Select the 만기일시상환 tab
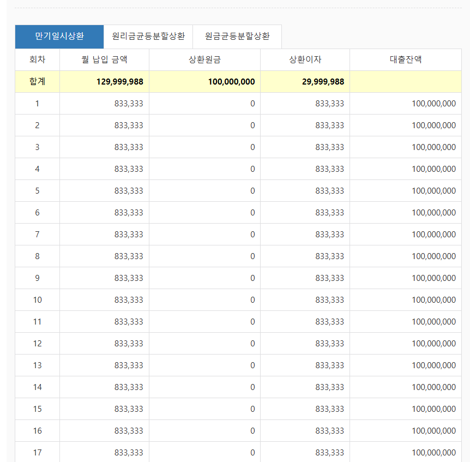The image size is (476, 462). pyautogui.click(x=59, y=37)
